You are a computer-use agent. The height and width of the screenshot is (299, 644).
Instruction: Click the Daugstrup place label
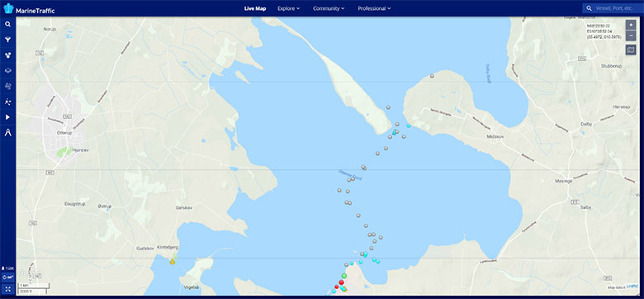click(x=74, y=204)
